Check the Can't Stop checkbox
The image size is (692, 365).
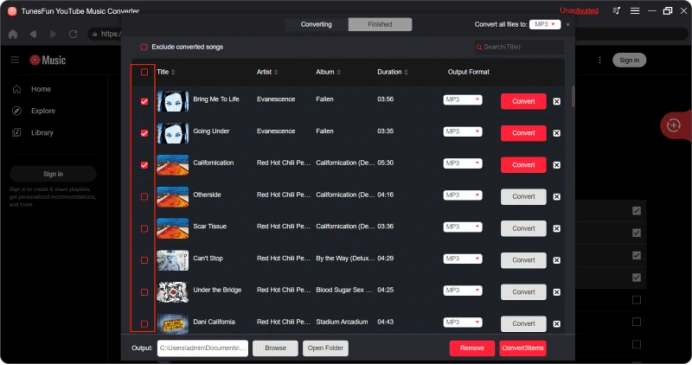[x=144, y=260]
